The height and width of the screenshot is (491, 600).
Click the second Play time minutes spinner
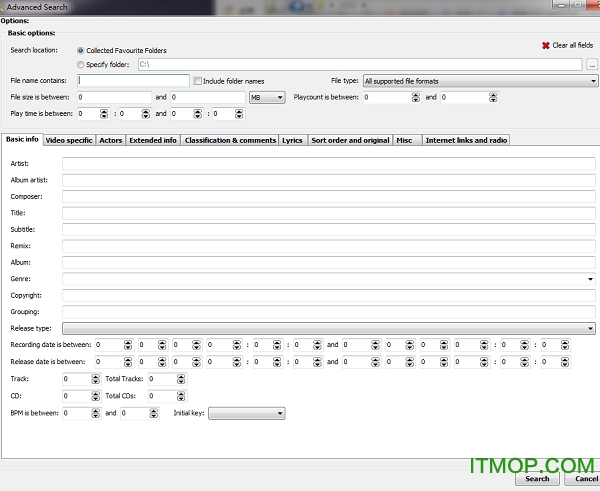coord(197,114)
